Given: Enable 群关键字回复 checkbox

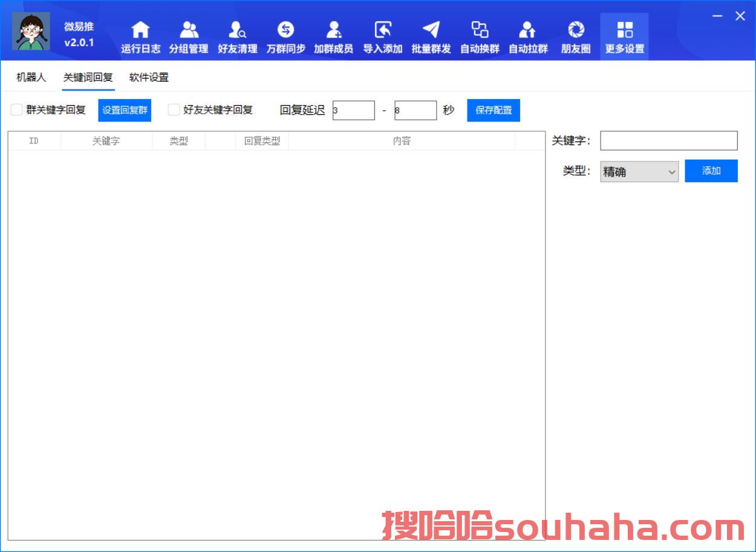Looking at the screenshot, I should [17, 110].
